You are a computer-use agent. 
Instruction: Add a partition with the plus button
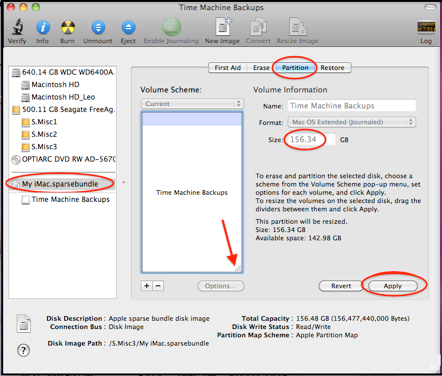point(147,286)
